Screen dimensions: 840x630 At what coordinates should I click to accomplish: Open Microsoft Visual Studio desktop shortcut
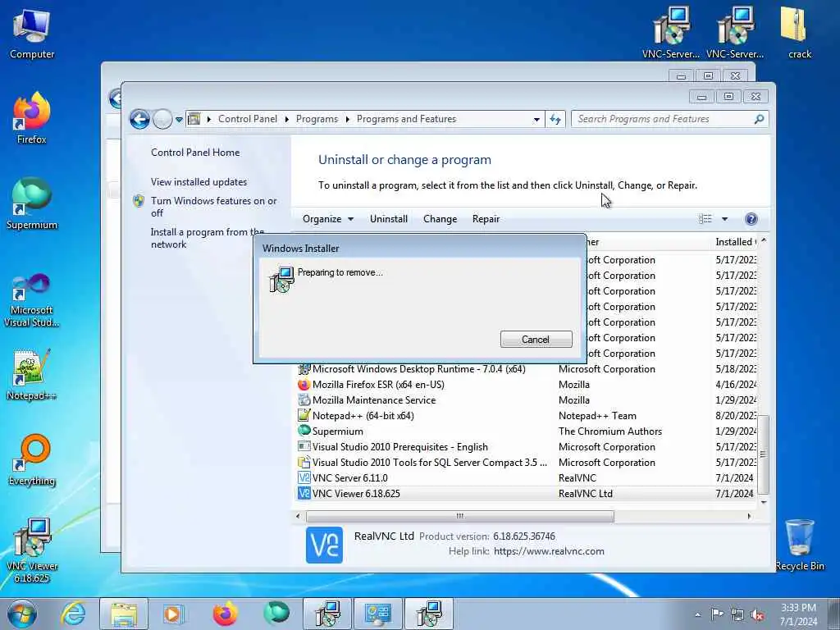click(32, 300)
